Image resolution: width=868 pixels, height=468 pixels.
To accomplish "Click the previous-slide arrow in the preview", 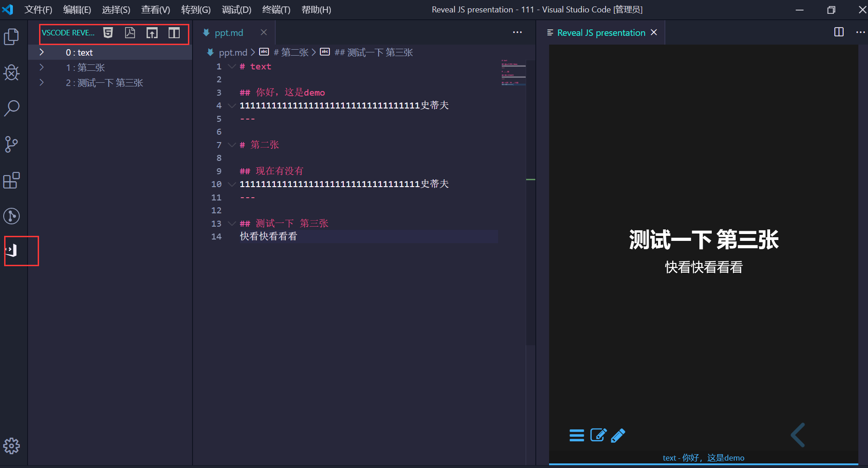I will pos(798,435).
